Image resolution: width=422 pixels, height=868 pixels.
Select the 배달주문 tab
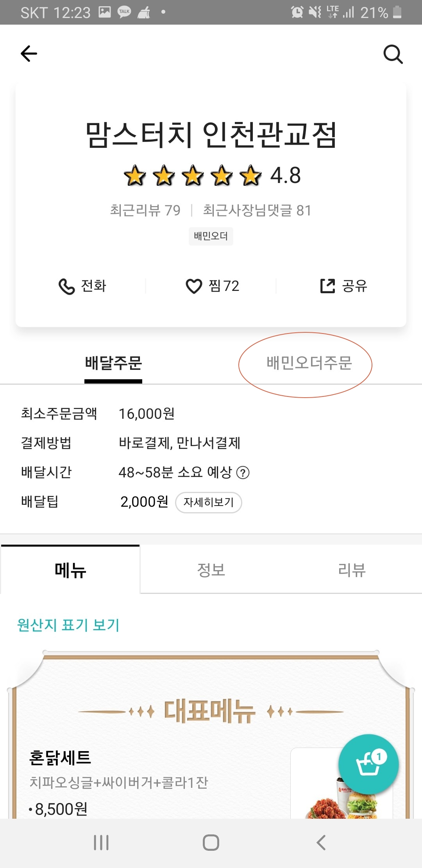(113, 363)
